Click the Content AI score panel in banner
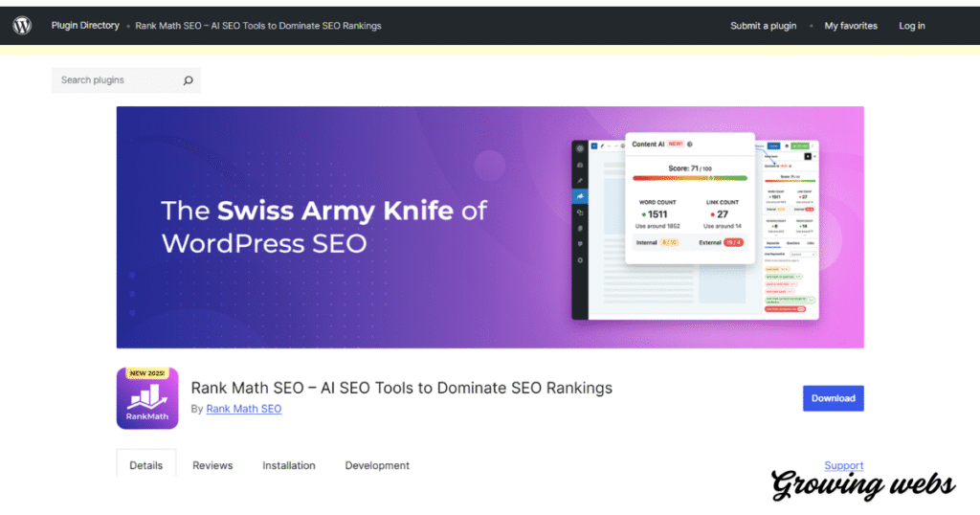 tap(690, 197)
